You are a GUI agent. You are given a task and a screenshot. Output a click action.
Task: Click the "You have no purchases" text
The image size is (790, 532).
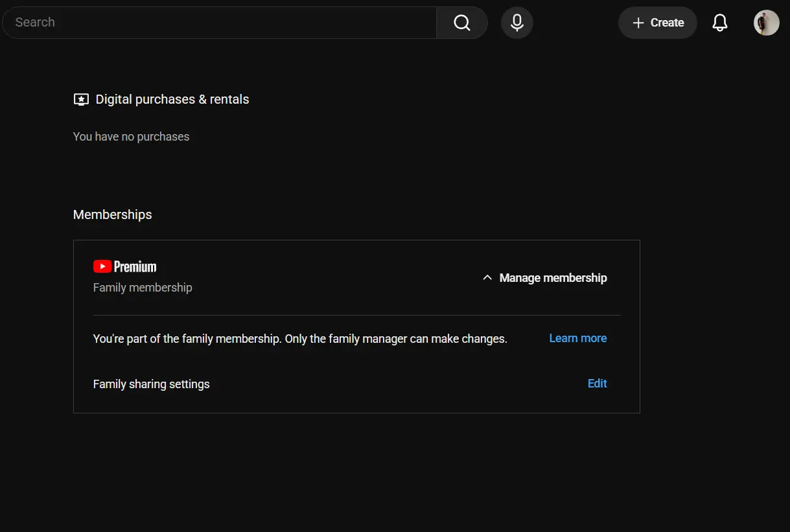pyautogui.click(x=132, y=137)
